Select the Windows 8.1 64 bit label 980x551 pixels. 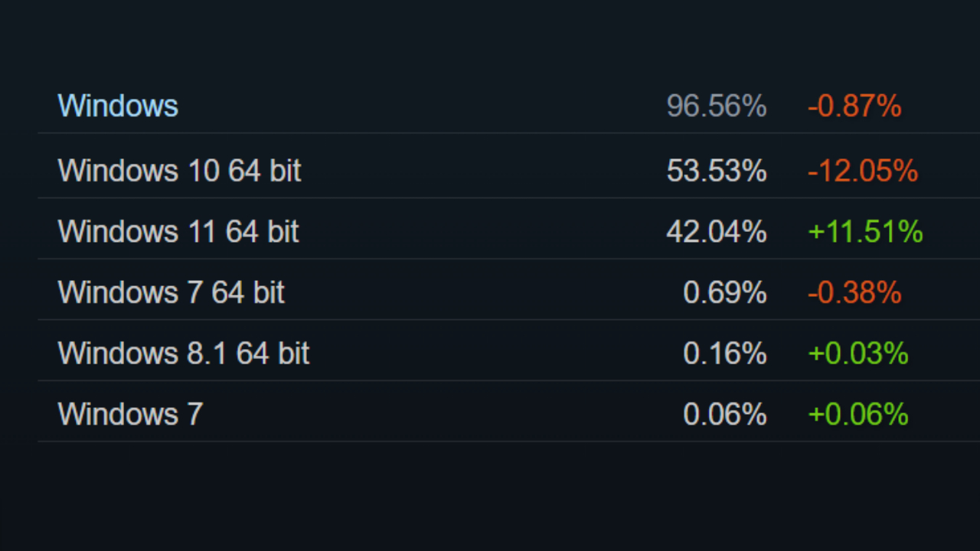pyautogui.click(x=183, y=354)
